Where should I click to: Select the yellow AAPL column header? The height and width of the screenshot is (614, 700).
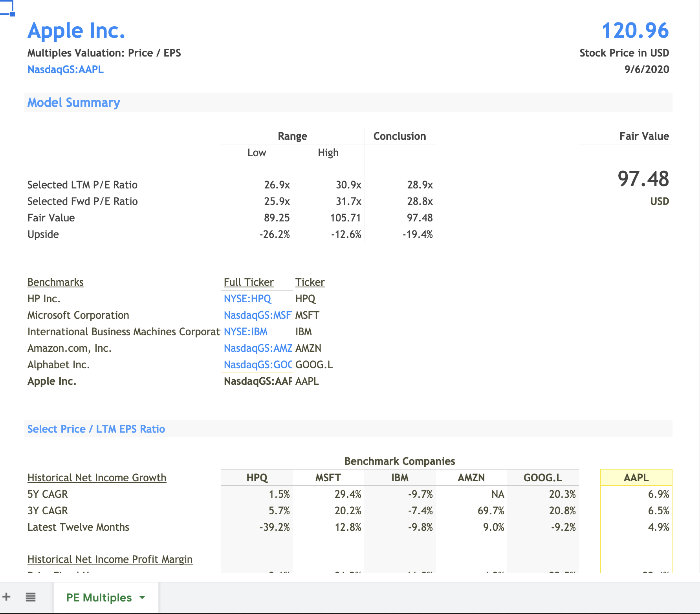tap(636, 478)
